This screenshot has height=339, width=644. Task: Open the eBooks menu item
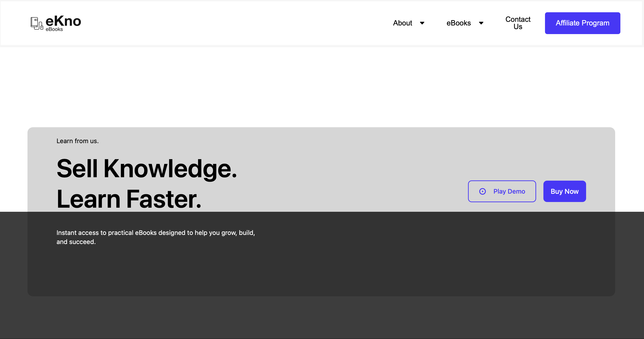point(458,23)
